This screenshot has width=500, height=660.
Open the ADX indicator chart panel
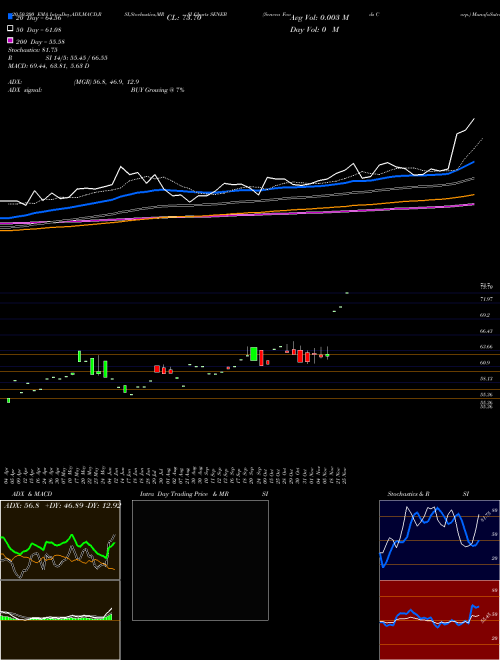click(60, 540)
